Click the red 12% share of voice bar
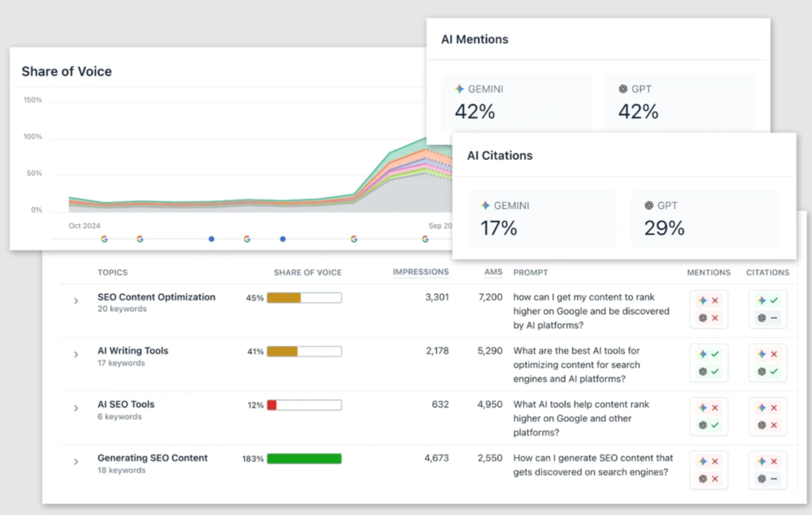 tap(304, 405)
